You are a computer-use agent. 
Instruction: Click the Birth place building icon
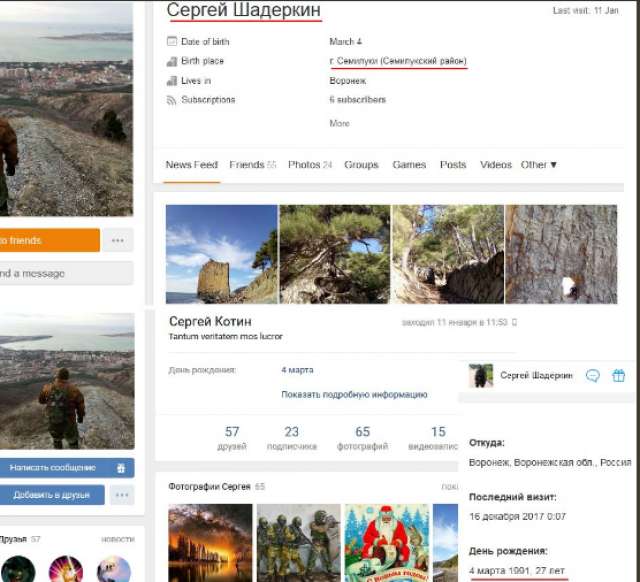pos(171,61)
